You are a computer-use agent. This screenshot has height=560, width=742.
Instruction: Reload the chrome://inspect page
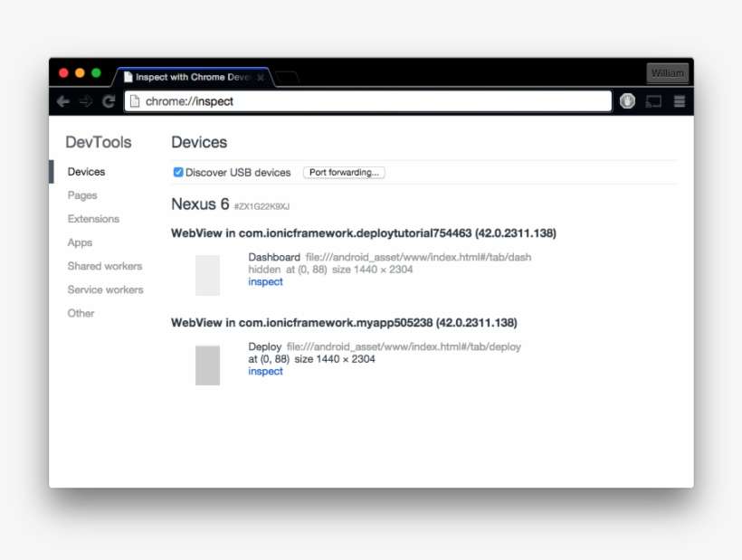pyautogui.click(x=109, y=101)
